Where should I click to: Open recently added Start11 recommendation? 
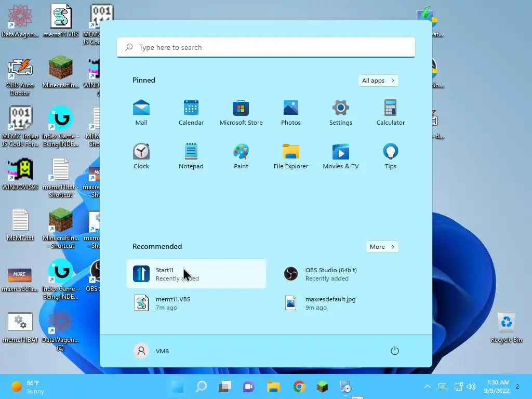point(196,274)
